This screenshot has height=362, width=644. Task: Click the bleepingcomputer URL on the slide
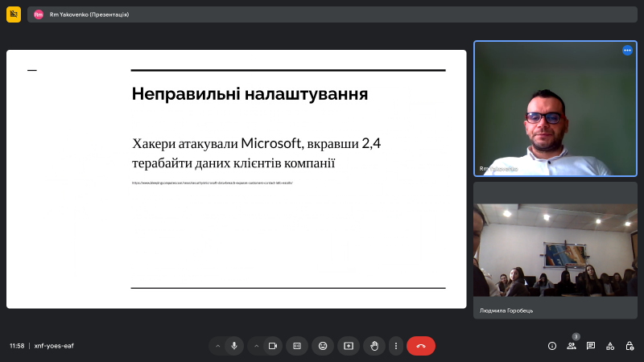(x=213, y=183)
